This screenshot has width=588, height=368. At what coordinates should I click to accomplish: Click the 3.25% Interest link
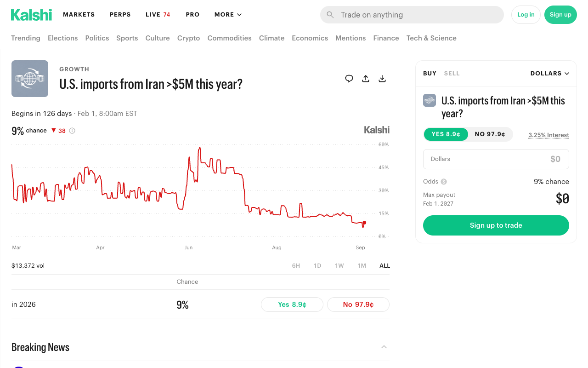point(548,135)
